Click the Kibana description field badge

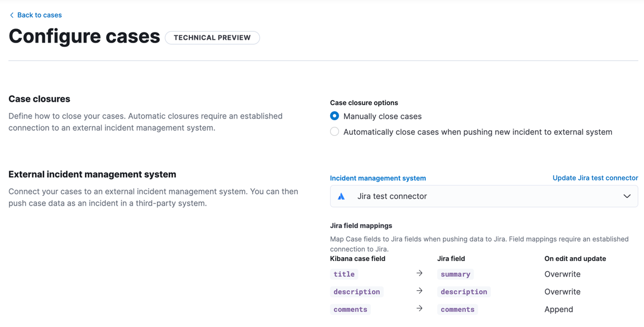(356, 292)
